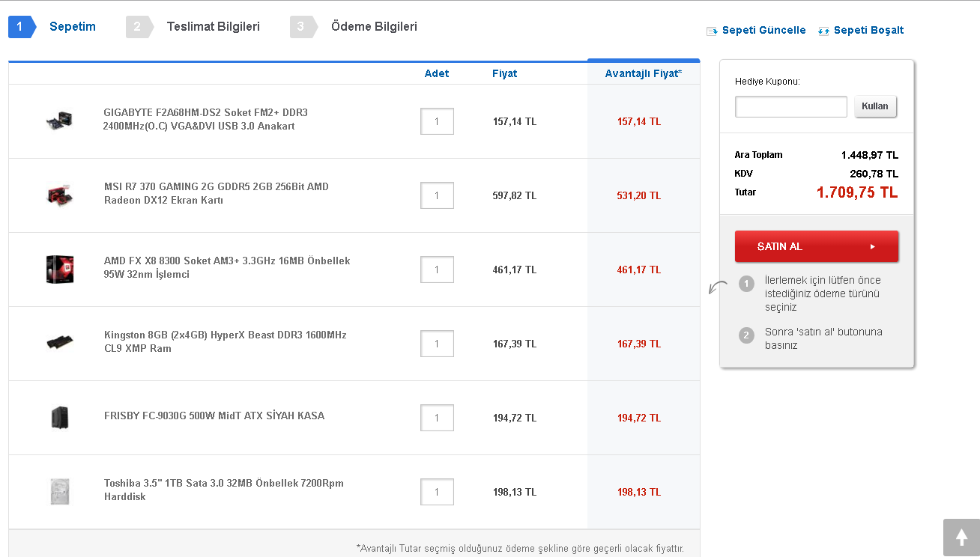The image size is (980, 557).
Task: Click the quantity field for the AMD FX 8300
Action: (437, 270)
